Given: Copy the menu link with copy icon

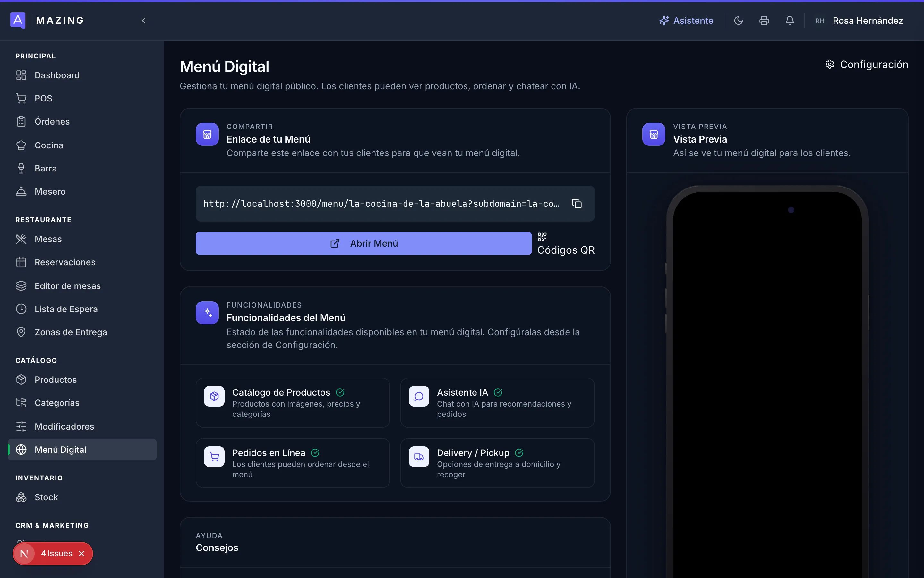Looking at the screenshot, I should coord(577,204).
